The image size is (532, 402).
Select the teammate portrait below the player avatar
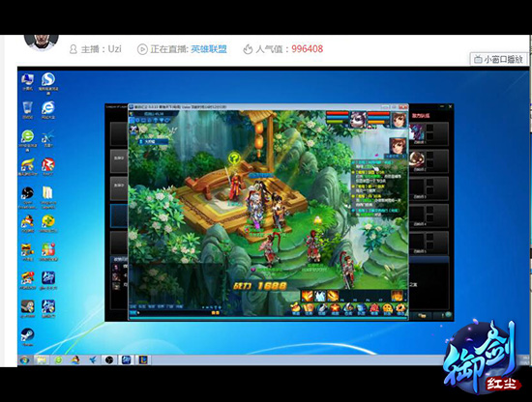pos(398,146)
